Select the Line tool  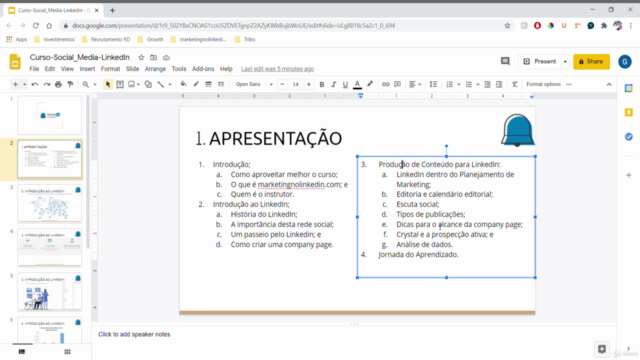point(161,84)
